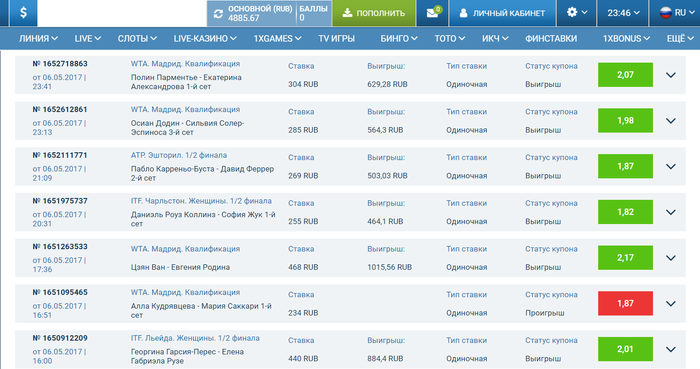Viewport: 700px width, 369px height.
Task: Go to ФИНСТАВКИ section
Action: pyautogui.click(x=551, y=39)
